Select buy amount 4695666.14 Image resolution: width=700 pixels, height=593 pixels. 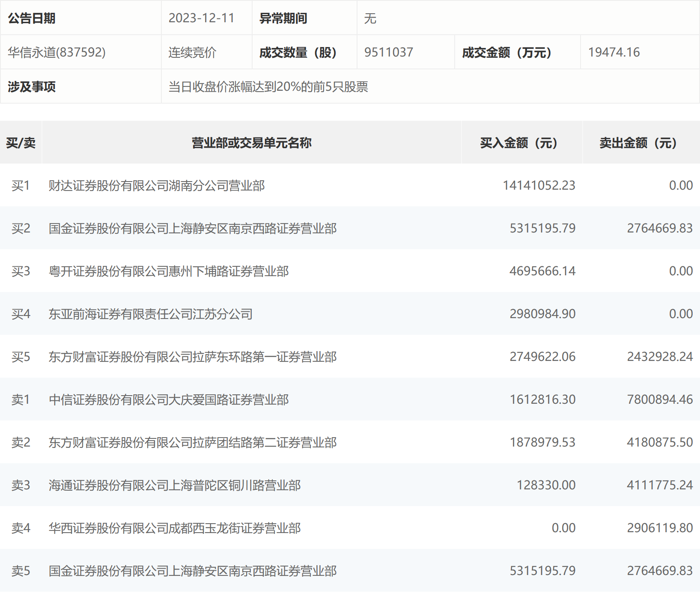[x=542, y=271]
